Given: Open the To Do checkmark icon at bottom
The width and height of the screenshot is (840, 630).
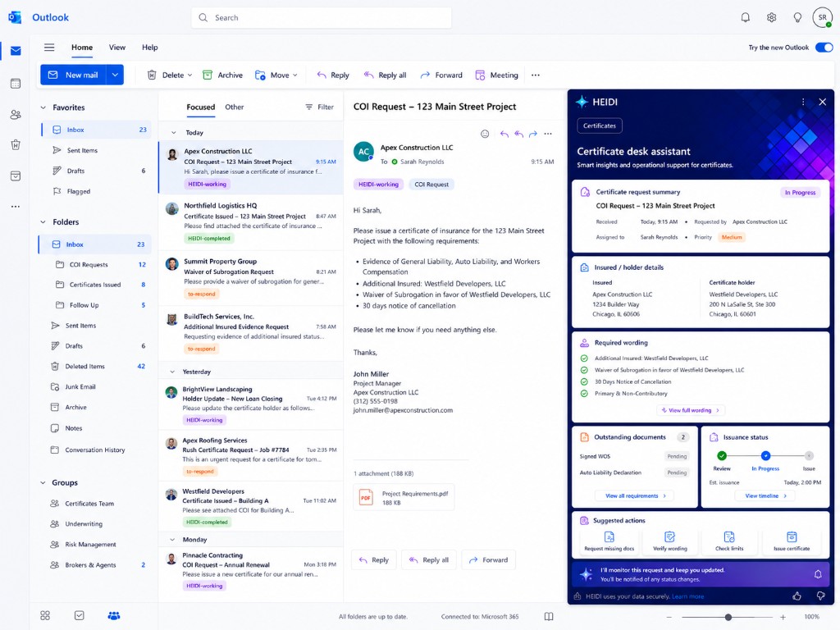Looking at the screenshot, I should 80,615.
